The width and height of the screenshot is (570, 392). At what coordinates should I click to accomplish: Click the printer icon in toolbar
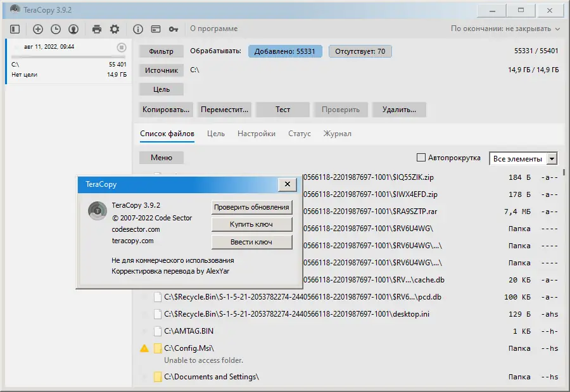97,29
